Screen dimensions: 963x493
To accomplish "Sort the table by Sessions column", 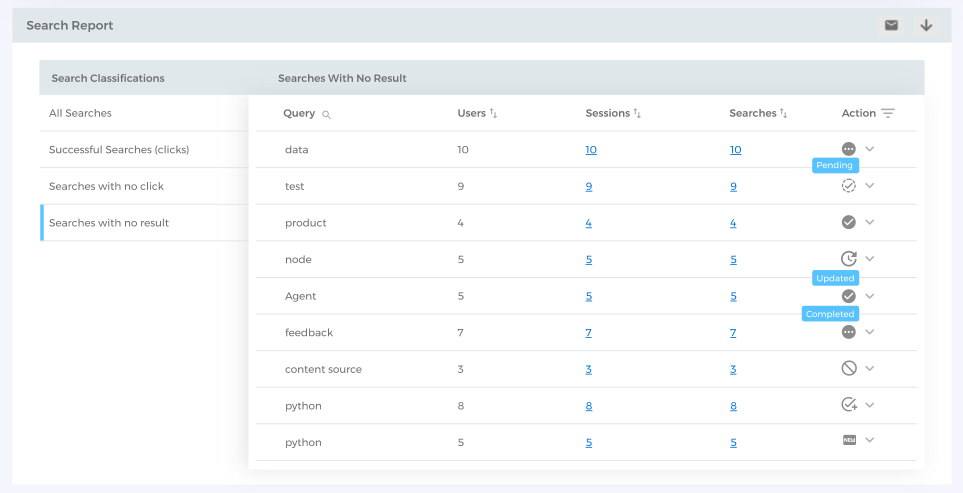I will coord(637,114).
